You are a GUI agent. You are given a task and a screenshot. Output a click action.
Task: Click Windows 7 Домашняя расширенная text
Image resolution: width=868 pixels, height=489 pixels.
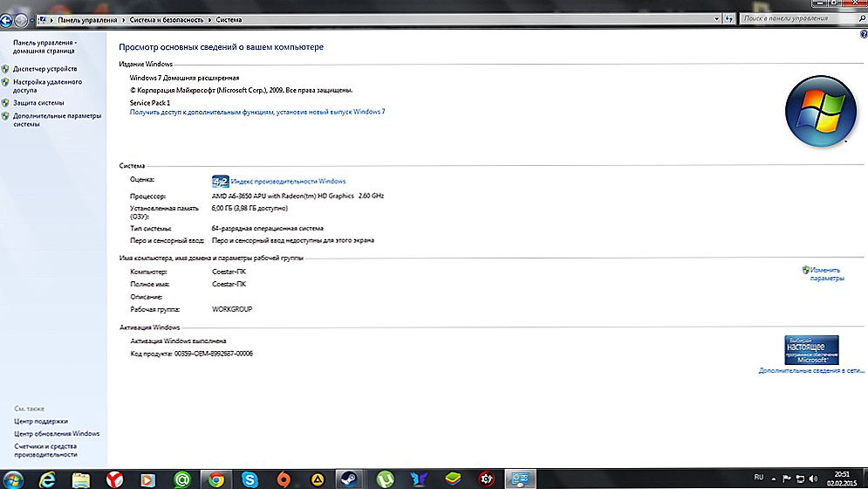(184, 79)
